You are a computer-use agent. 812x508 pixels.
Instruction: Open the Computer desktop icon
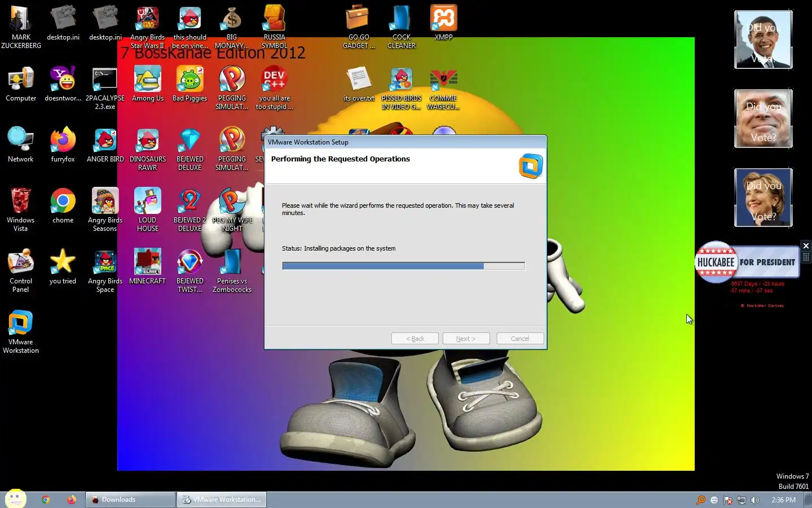click(x=21, y=84)
